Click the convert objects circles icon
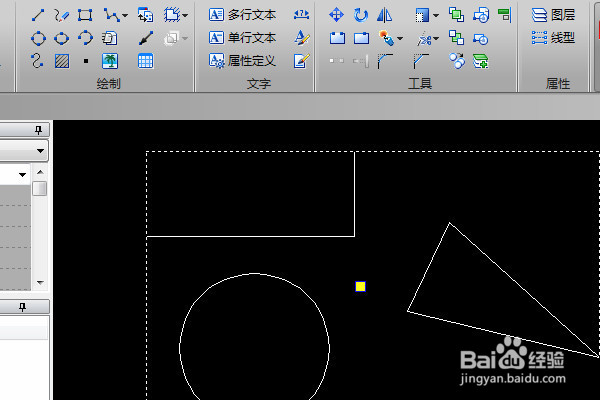 [457, 61]
